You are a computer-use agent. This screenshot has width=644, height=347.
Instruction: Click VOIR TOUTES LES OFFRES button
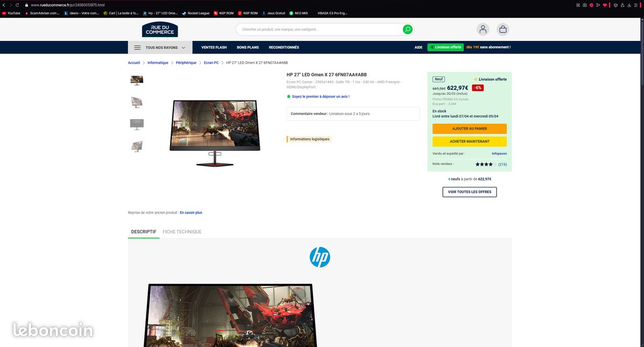pyautogui.click(x=470, y=192)
